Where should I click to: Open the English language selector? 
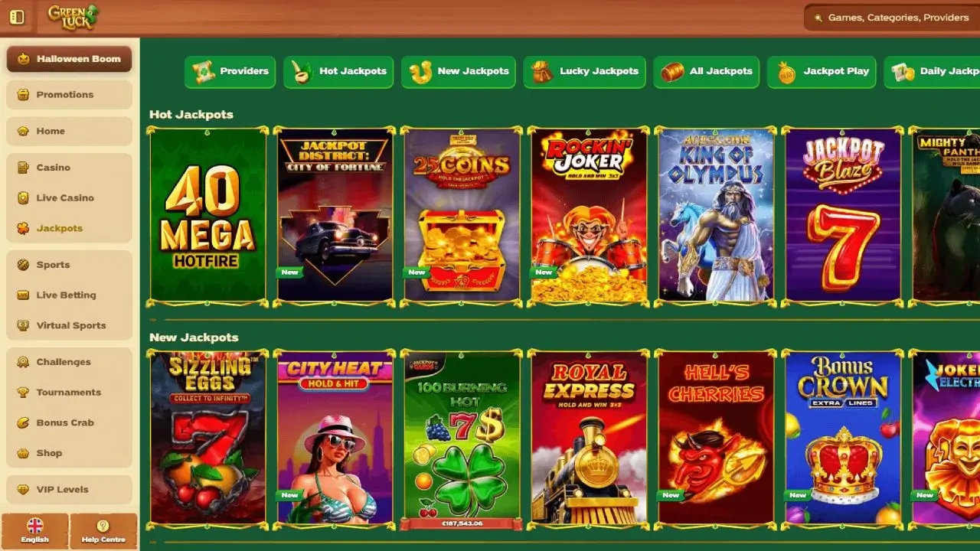(x=34, y=531)
